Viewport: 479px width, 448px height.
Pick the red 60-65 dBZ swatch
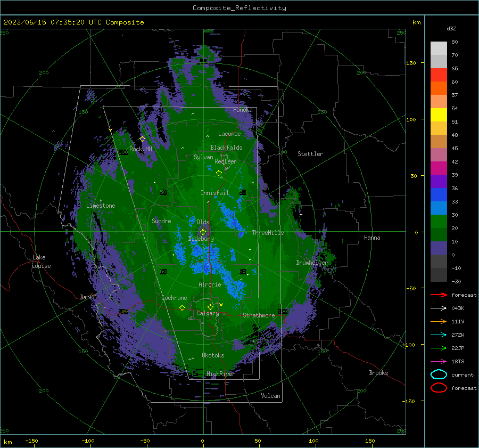(x=439, y=75)
